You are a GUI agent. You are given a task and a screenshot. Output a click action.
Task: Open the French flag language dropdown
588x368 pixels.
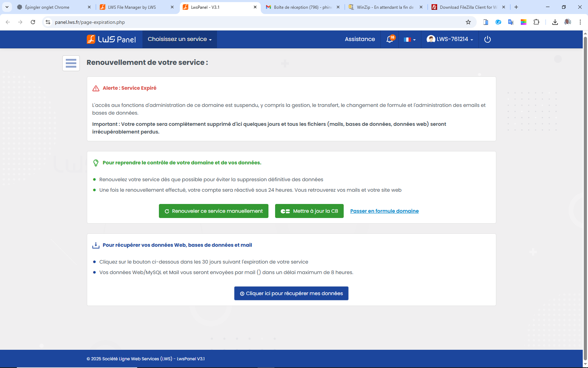pyautogui.click(x=409, y=40)
